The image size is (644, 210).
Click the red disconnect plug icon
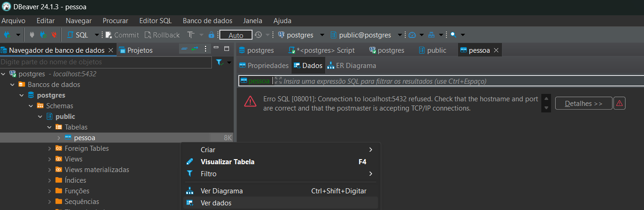tap(55, 35)
